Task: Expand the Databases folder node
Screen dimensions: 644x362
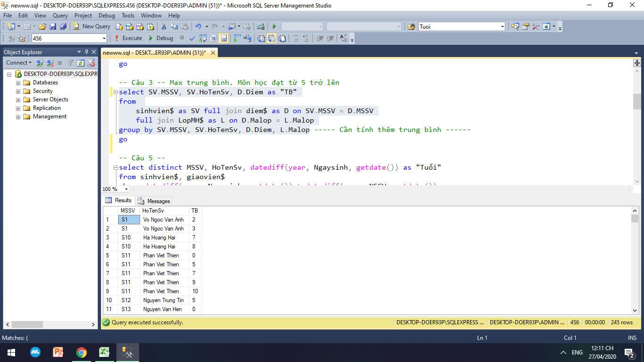Action: tap(18, 82)
